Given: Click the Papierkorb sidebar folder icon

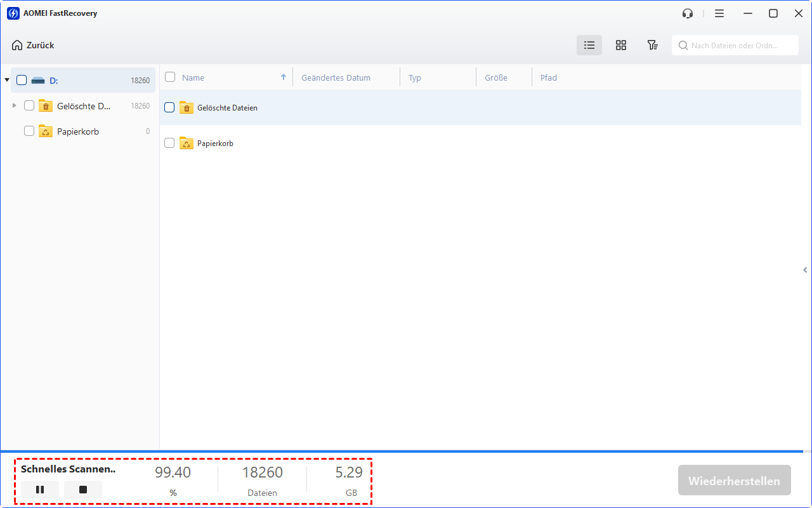Looking at the screenshot, I should click(x=46, y=131).
